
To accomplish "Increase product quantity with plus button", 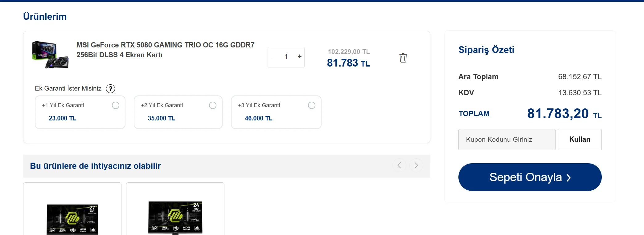I will (x=299, y=57).
